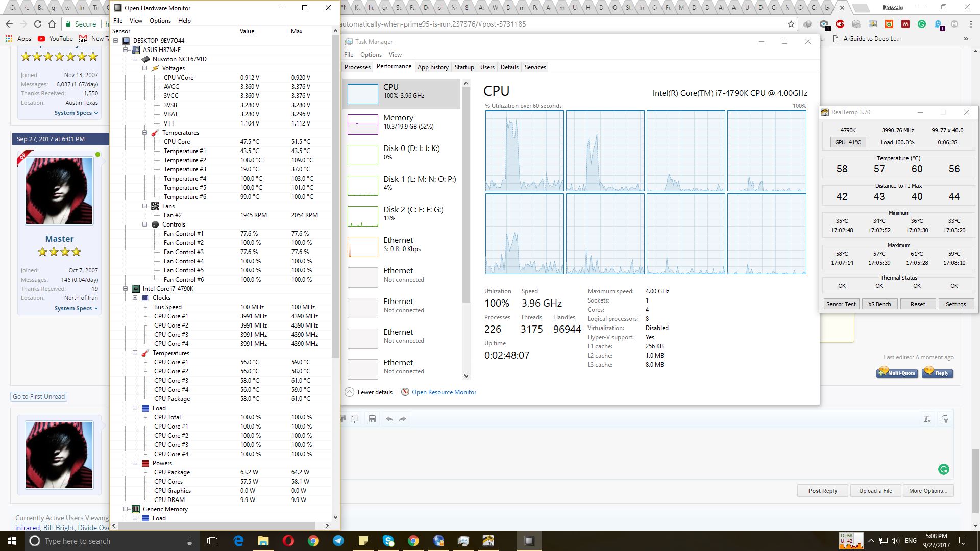The image size is (980, 551).
Task: Reload the browser page
Action: pos(37,24)
